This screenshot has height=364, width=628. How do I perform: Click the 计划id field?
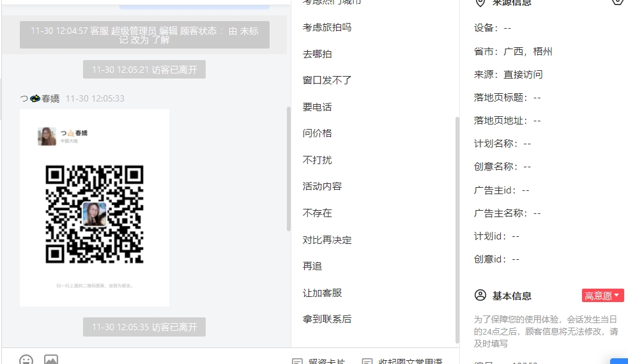(x=496, y=236)
